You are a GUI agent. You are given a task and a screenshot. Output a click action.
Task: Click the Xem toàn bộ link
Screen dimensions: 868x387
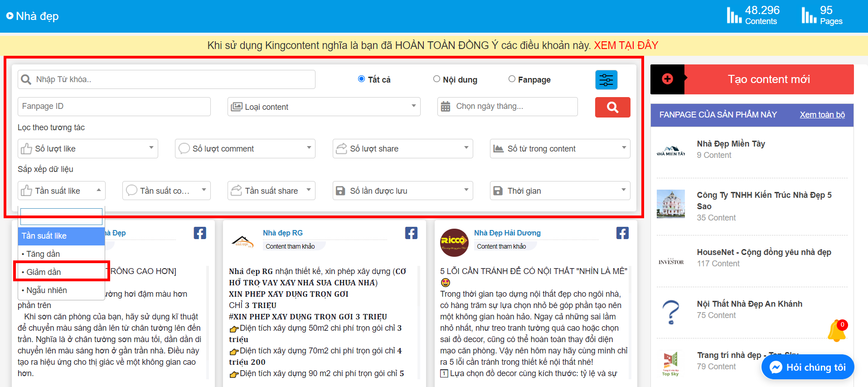(x=822, y=115)
